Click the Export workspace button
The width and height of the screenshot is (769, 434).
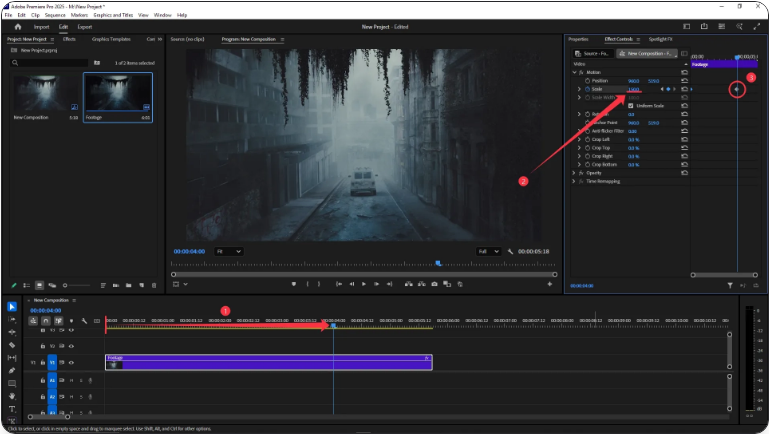click(x=85, y=27)
